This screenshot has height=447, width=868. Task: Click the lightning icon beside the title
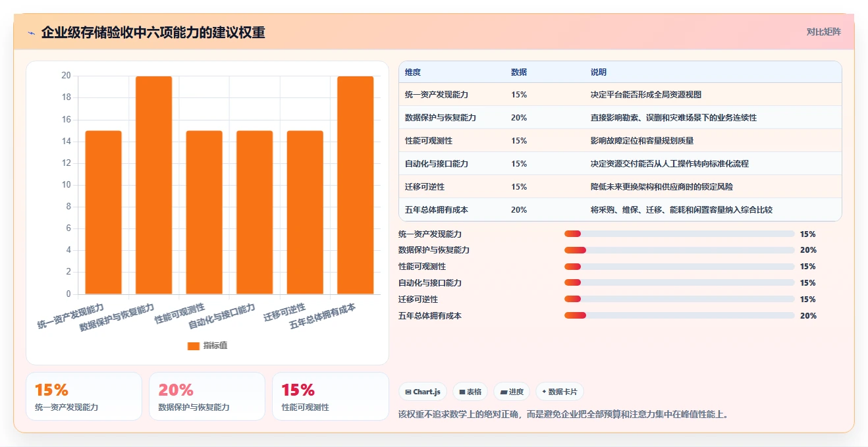[31, 33]
